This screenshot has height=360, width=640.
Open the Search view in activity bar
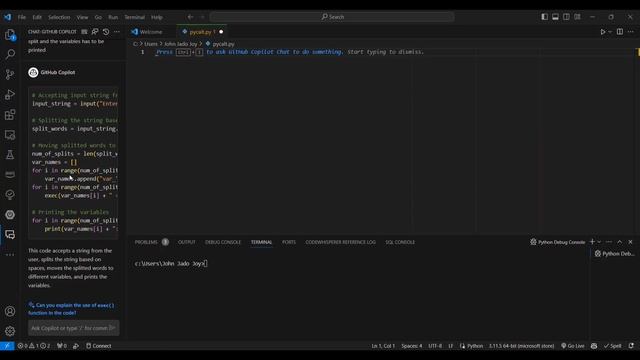point(10,54)
